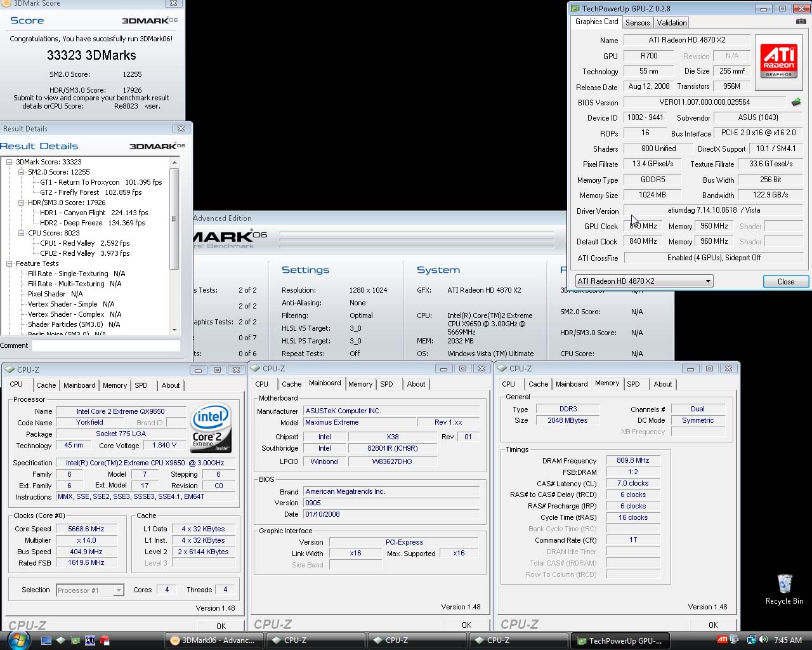Select HDR1 - Canyon Flight 224.143 fps row

pyautogui.click(x=94, y=213)
